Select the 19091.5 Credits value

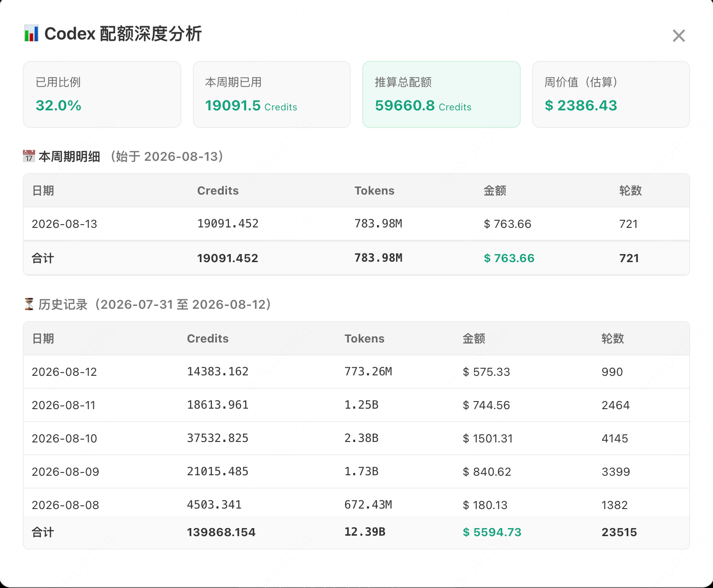click(x=251, y=105)
